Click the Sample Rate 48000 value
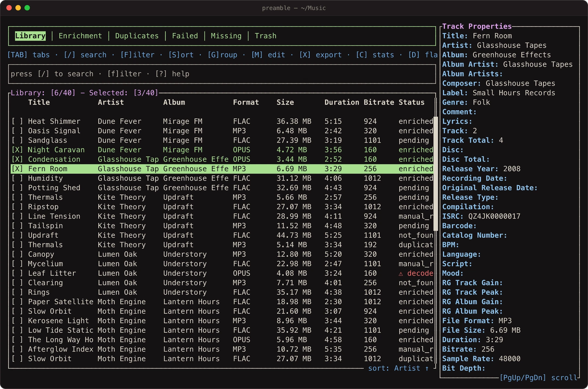The height and width of the screenshot is (389, 588). [x=510, y=359]
